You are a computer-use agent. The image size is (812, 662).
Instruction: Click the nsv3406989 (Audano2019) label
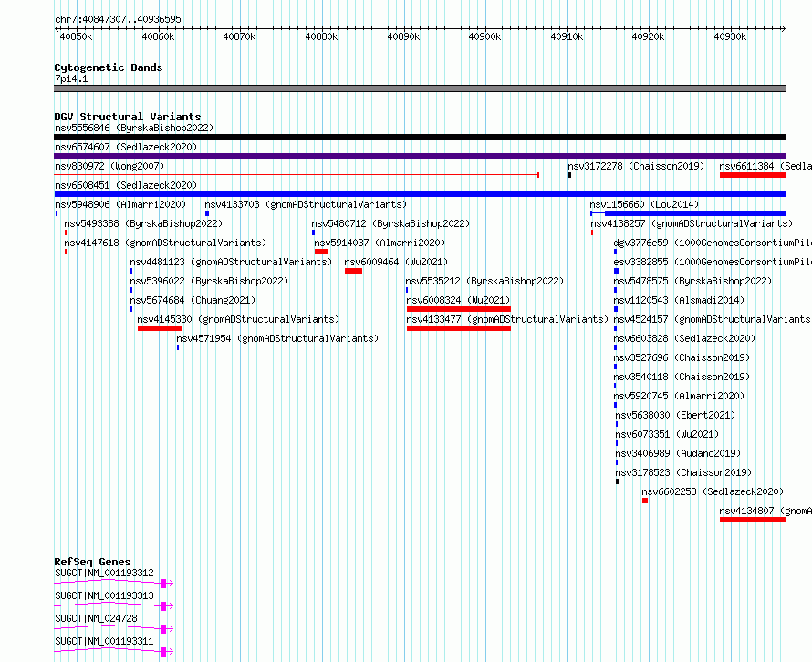[x=678, y=453]
